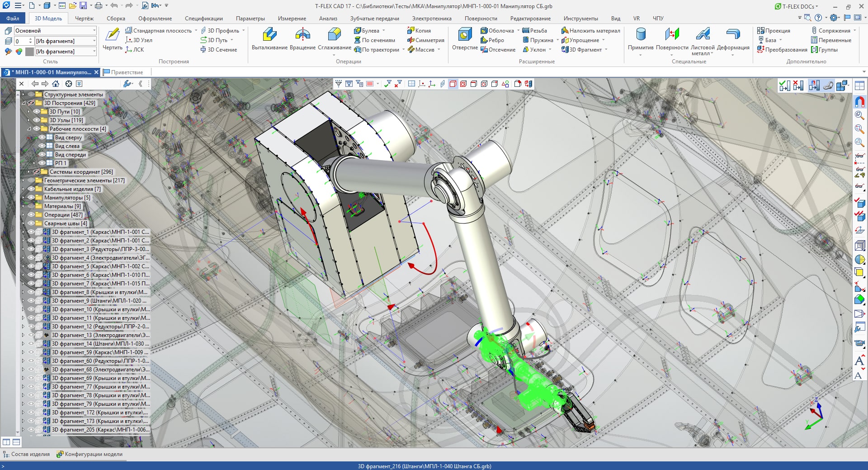Viewport: 868px width, 470px height.
Task: Select 3D фрагмент_9 (Штанги) tree row
Action: tap(86, 301)
